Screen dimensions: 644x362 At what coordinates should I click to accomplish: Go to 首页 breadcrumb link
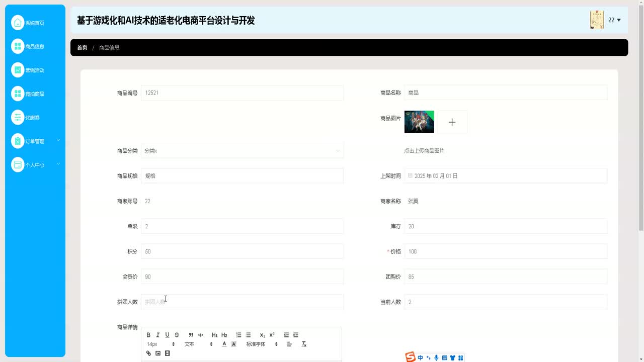pyautogui.click(x=82, y=47)
